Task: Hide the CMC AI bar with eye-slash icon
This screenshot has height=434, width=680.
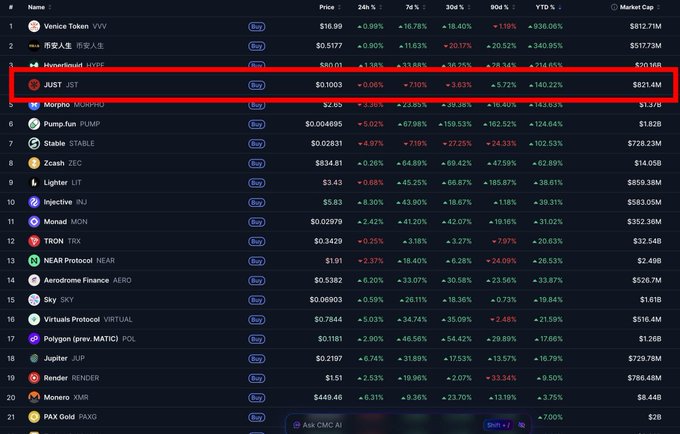Action: pyautogui.click(x=522, y=425)
